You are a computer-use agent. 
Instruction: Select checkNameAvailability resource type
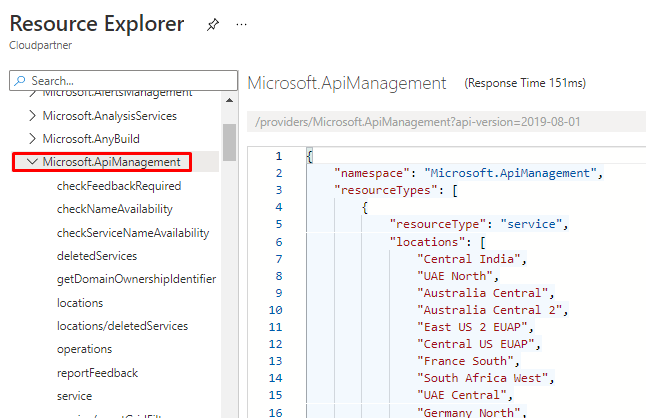pos(115,209)
